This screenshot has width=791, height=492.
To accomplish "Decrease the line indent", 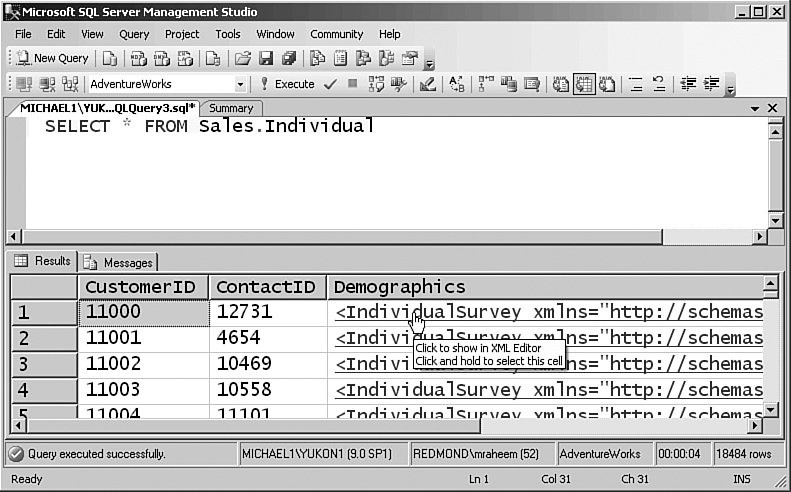I will pyautogui.click(x=688, y=84).
